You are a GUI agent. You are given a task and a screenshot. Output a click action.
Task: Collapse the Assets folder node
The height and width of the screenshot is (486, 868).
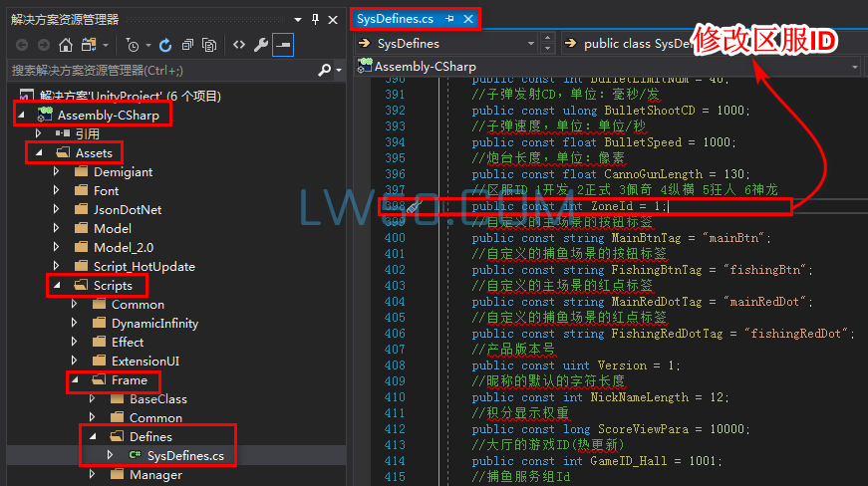tap(40, 152)
